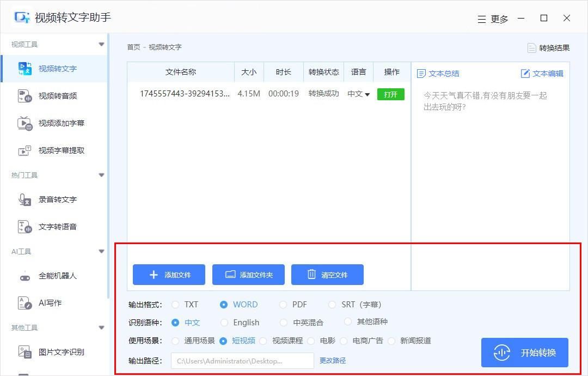Click the 转换结果 document icon
This screenshot has width=588, height=376.
point(532,48)
